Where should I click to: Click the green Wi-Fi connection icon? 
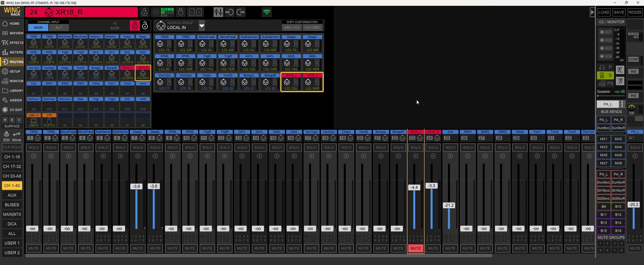(267, 12)
